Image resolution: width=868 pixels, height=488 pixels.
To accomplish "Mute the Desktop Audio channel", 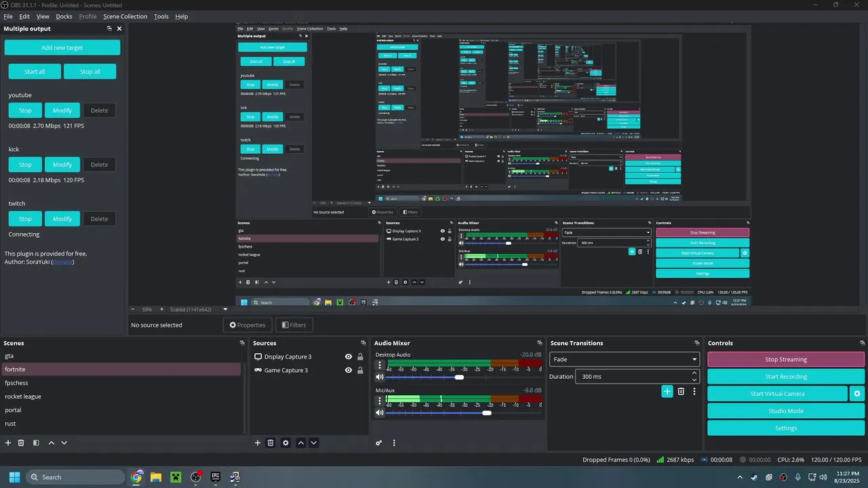I will [380, 377].
